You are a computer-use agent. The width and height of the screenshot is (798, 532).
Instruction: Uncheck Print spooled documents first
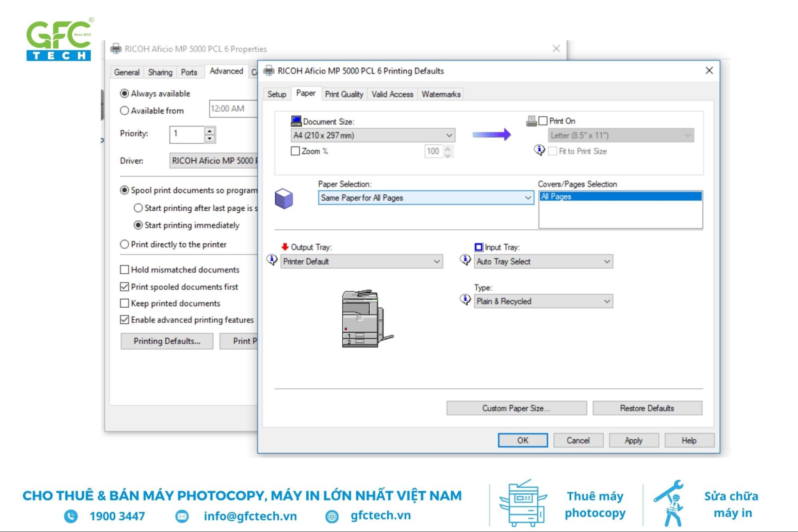125,287
